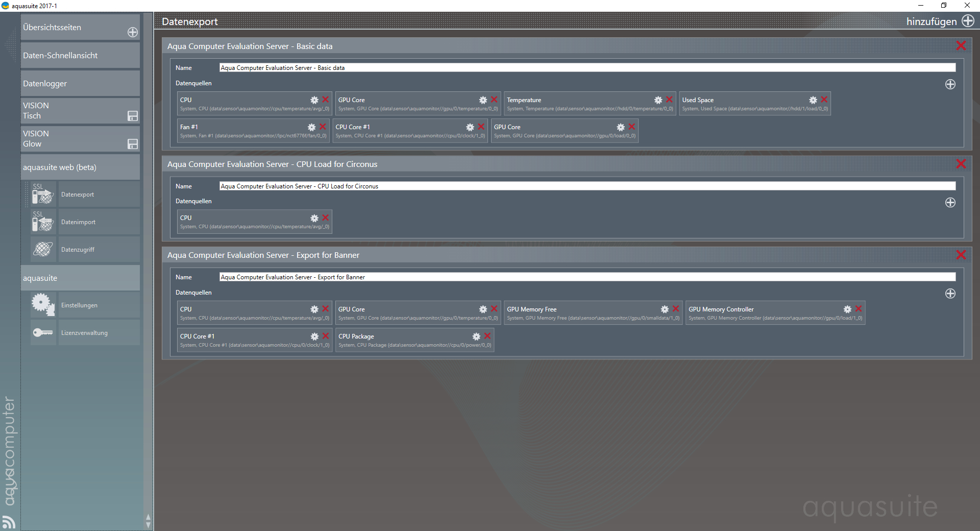The image size is (980, 531).
Task: Click the Datenimport SSL icon
Action: (x=43, y=222)
